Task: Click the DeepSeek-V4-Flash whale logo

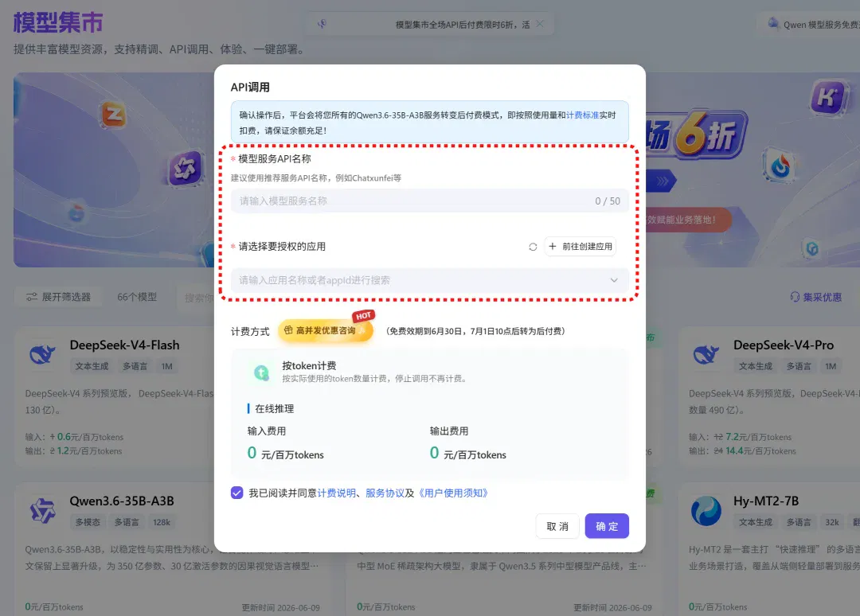Action: (x=42, y=355)
